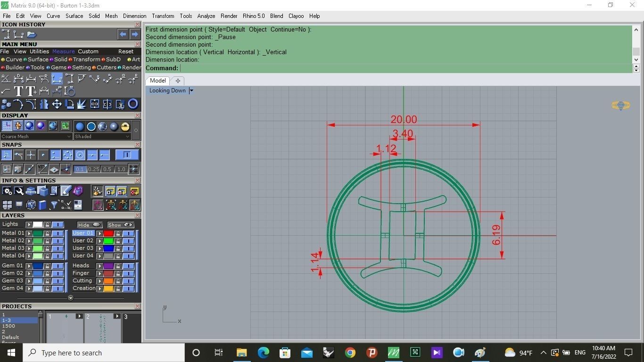Click the filter funnel icon
The height and width of the screenshot is (362, 644).
pos(54,205)
